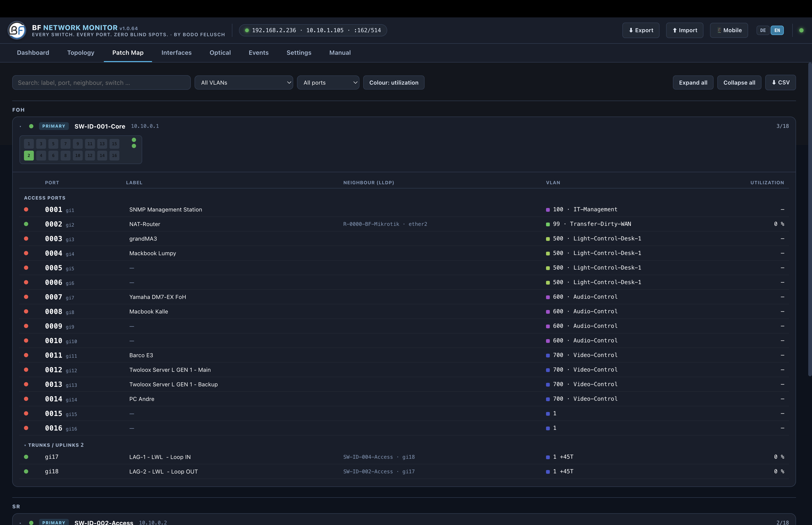This screenshot has height=525, width=812.
Task: Open the Events tab
Action: pyautogui.click(x=259, y=53)
